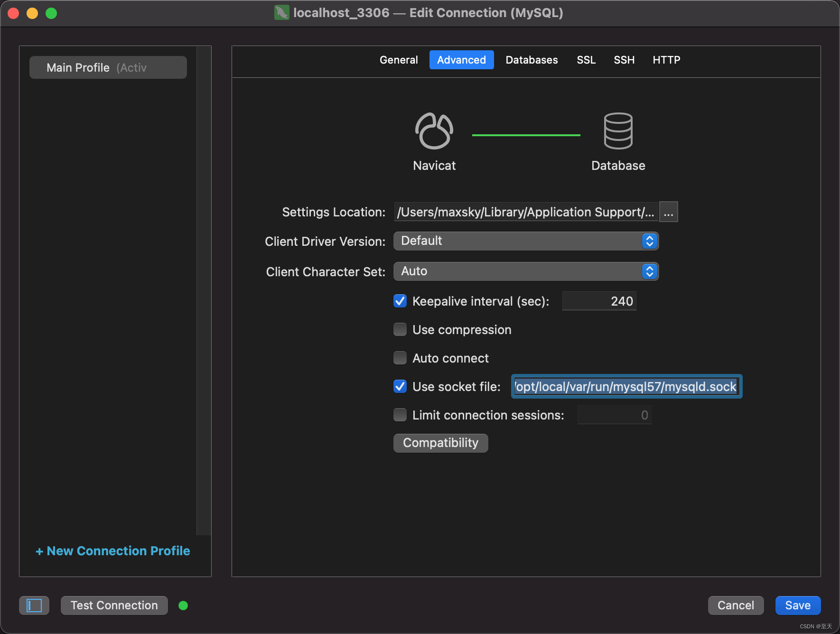
Task: Uncheck Use socket file
Action: [x=400, y=386]
